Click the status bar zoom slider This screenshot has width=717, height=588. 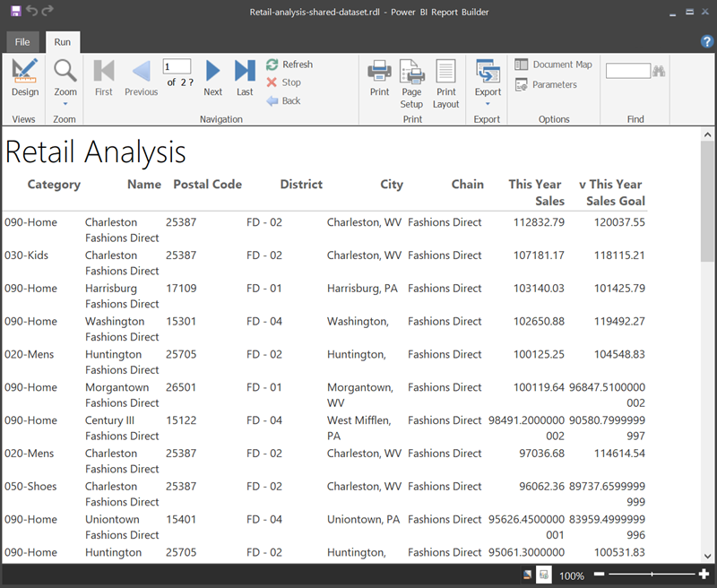(x=652, y=575)
